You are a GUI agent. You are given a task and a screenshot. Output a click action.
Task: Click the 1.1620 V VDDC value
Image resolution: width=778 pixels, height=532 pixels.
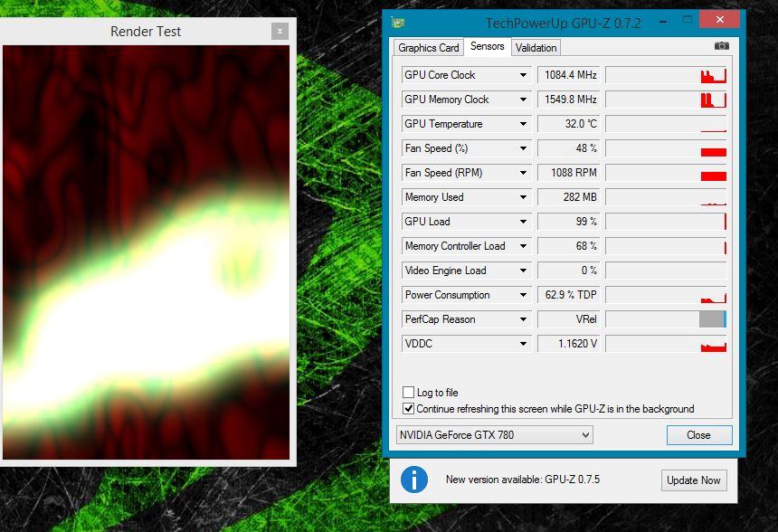tap(569, 344)
